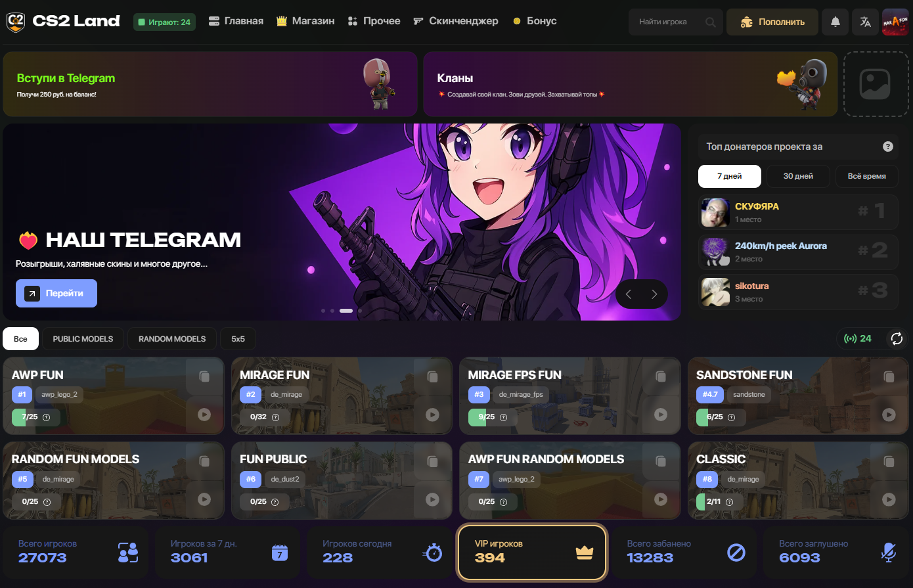Copy the CLASSIC server address

pos(889,461)
